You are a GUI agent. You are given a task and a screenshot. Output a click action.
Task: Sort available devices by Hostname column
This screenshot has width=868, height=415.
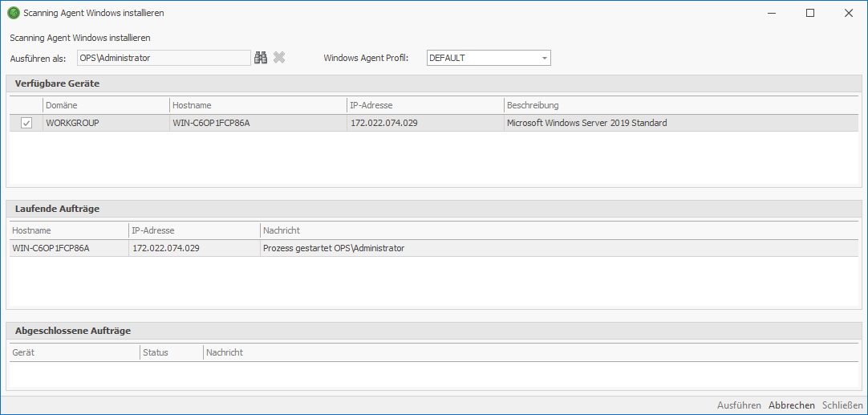pyautogui.click(x=257, y=105)
